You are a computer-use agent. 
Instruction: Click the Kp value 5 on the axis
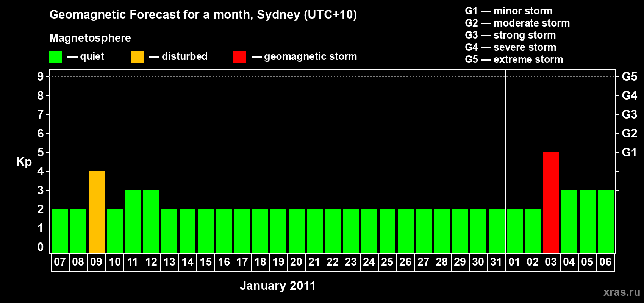[41, 152]
